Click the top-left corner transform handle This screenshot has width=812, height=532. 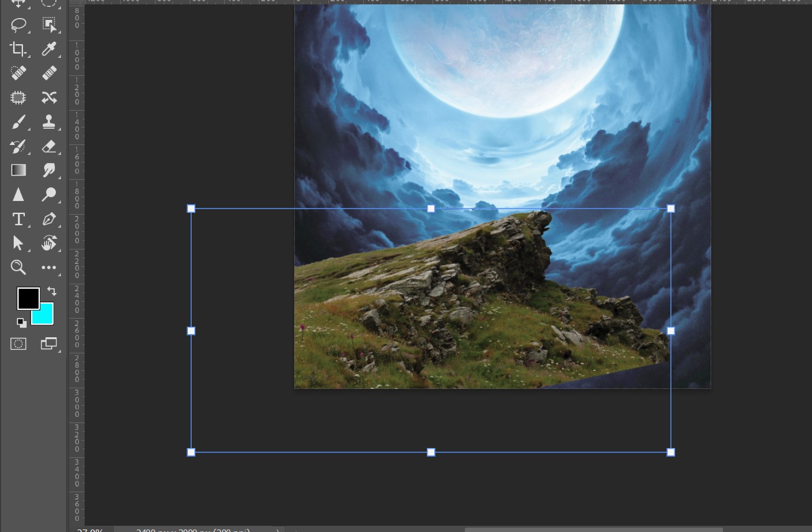191,208
